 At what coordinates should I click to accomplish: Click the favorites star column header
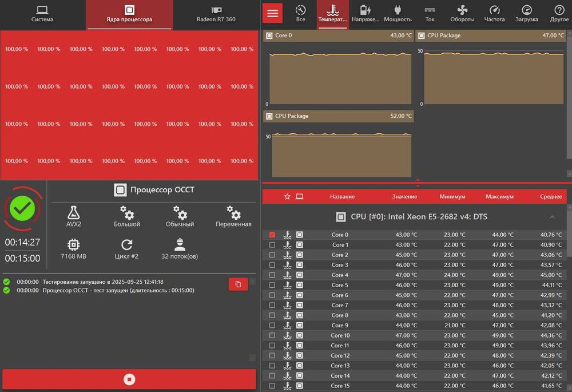[x=287, y=196]
